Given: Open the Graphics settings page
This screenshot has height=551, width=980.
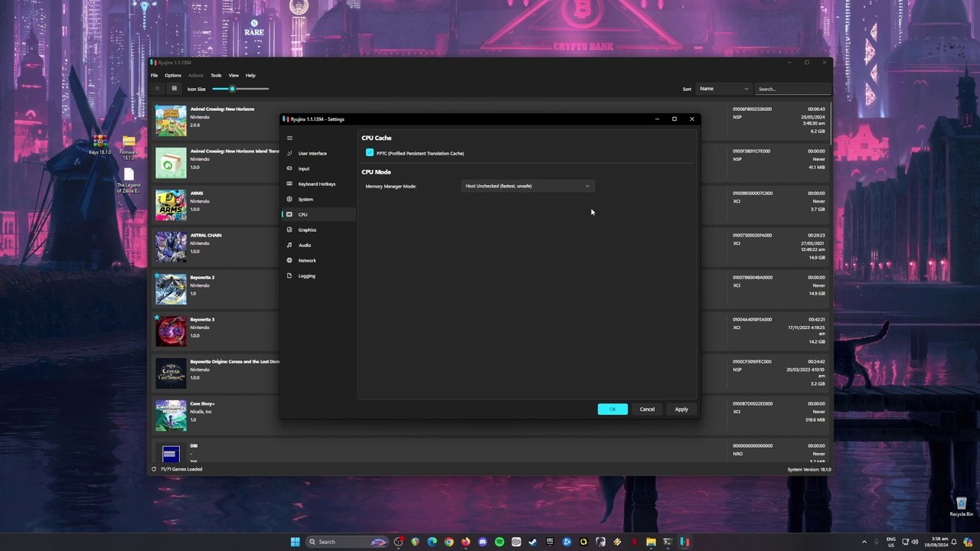Looking at the screenshot, I should click(x=307, y=230).
